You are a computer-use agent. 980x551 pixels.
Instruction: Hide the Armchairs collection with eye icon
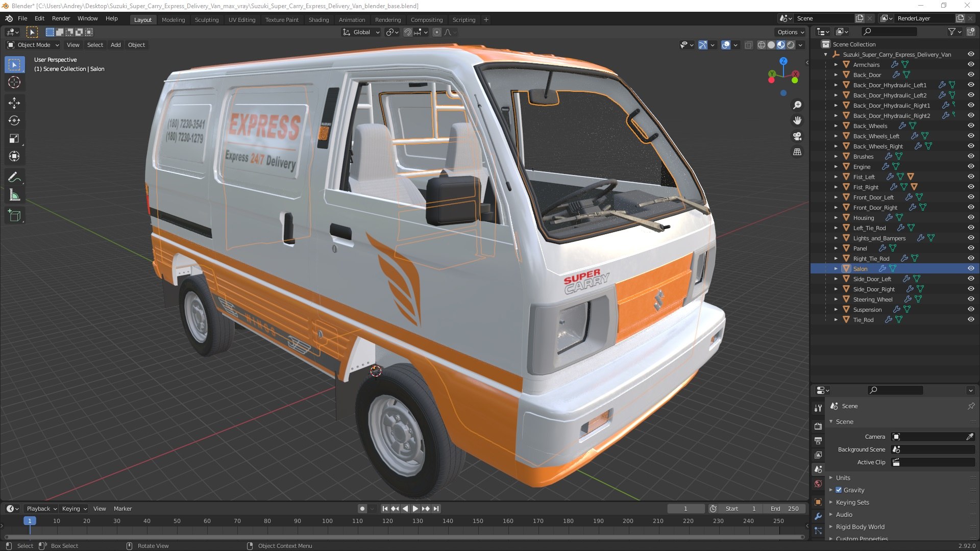(x=971, y=64)
